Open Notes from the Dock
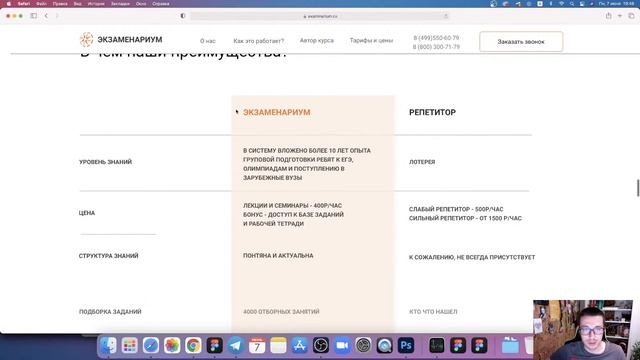640x360 pixels. click(278, 345)
